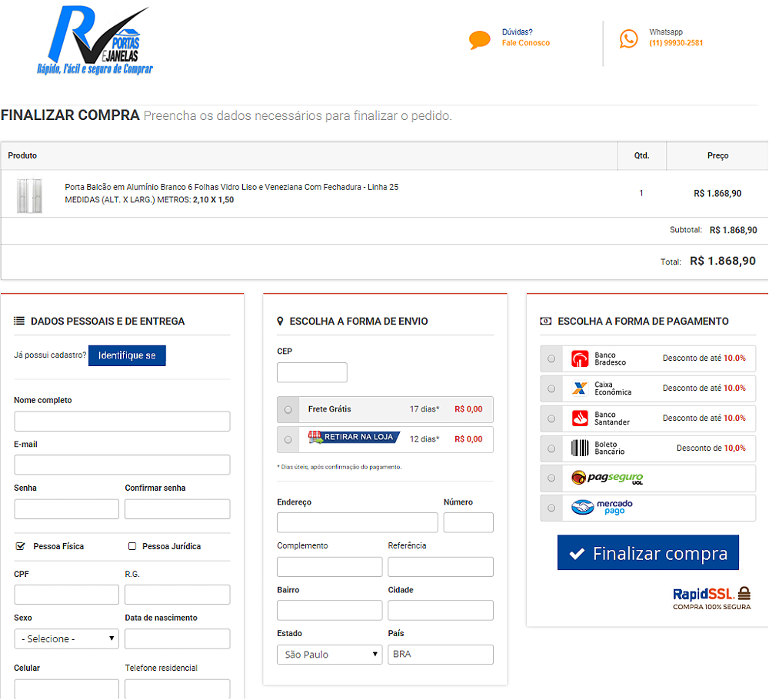Select the Retirar na Loja radio button
The width and height of the screenshot is (769, 700).
[x=288, y=439]
